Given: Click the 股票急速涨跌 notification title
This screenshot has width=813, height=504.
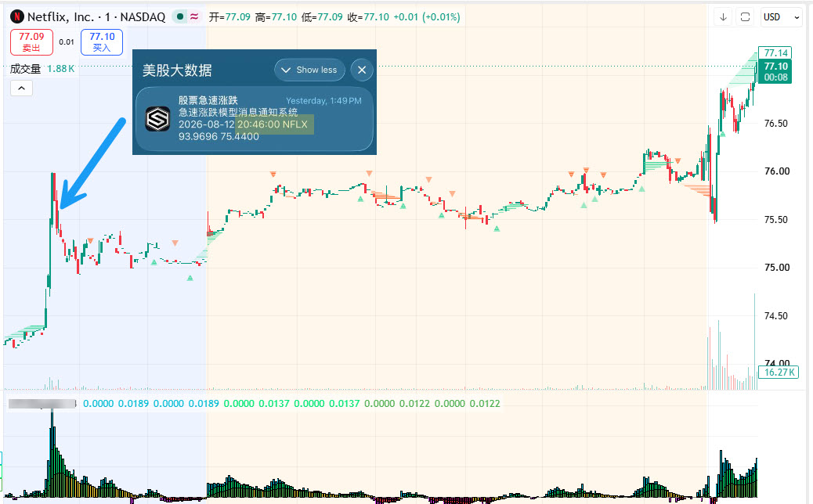Looking at the screenshot, I should (x=208, y=100).
